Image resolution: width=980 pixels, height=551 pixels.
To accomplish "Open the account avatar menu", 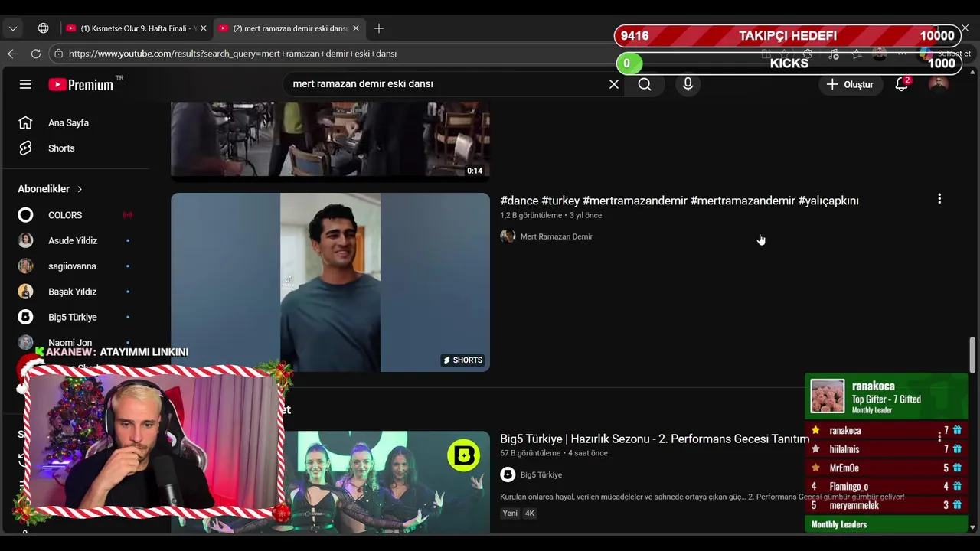I will tap(939, 84).
